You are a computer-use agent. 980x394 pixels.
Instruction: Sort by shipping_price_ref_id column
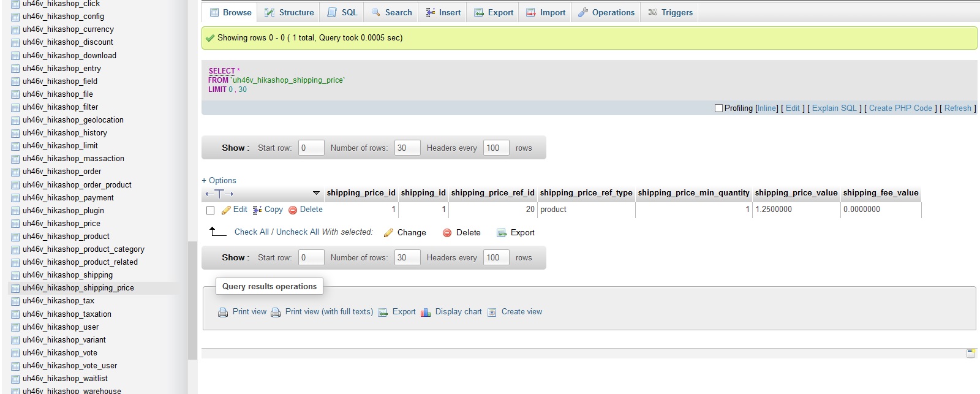tap(492, 193)
